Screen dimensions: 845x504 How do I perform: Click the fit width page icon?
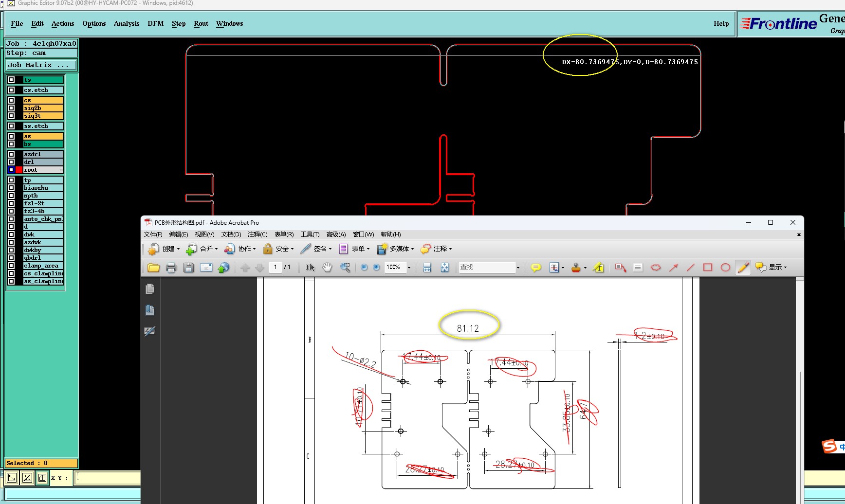pyautogui.click(x=427, y=268)
